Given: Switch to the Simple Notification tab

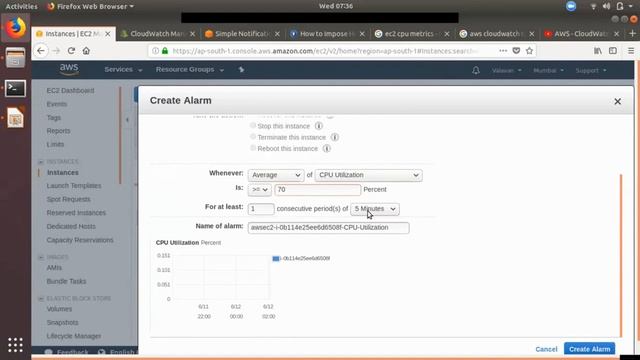Looking at the screenshot, I should 243,34.
